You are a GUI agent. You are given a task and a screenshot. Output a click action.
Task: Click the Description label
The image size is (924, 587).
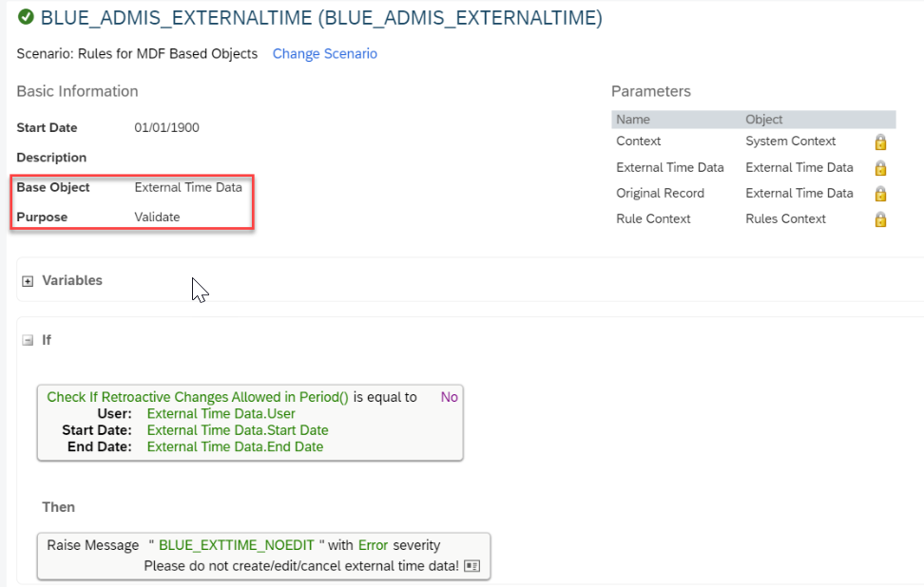click(x=51, y=158)
